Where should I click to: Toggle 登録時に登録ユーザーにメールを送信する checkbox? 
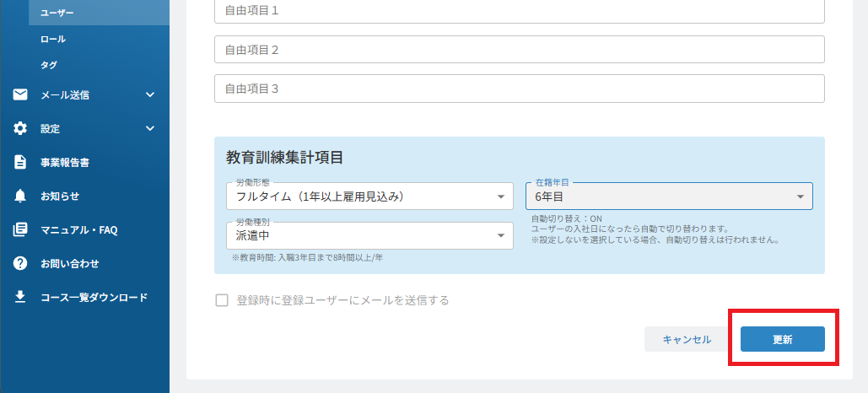222,300
